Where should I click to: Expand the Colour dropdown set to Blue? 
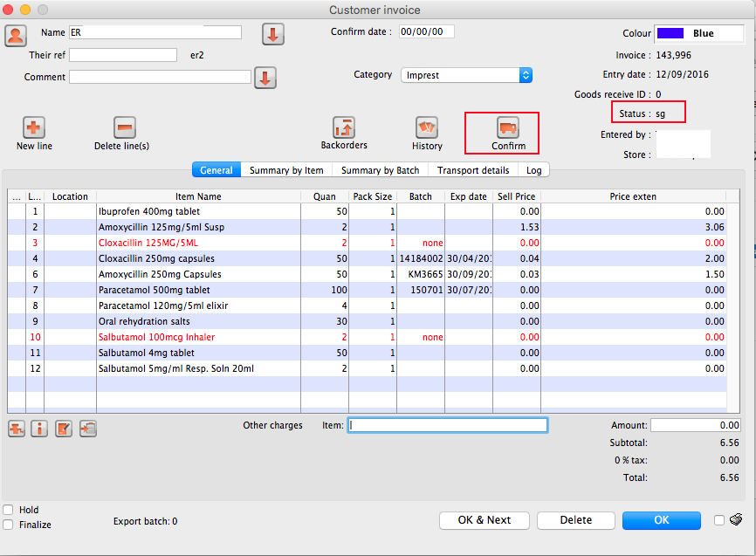[x=698, y=33]
